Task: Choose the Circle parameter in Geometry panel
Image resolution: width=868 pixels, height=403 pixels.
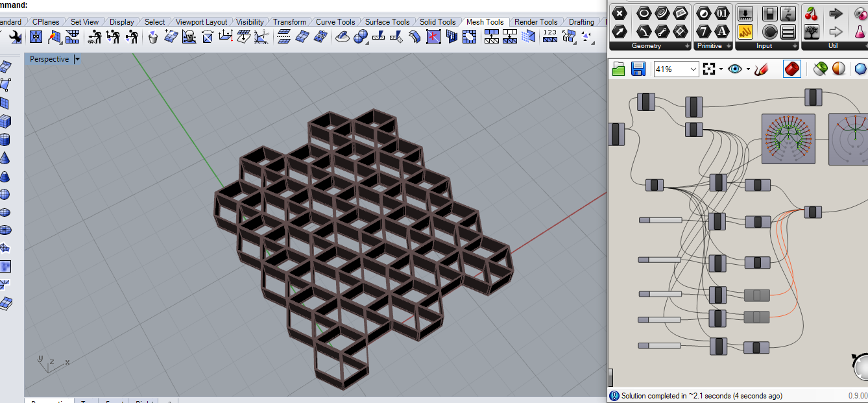Action: pyautogui.click(x=644, y=13)
